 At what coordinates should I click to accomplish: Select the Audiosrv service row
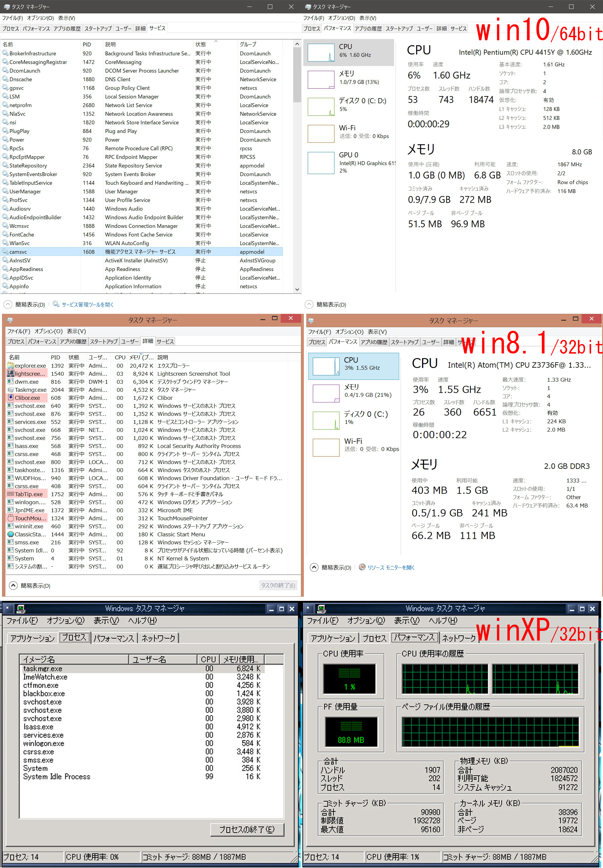coord(142,209)
